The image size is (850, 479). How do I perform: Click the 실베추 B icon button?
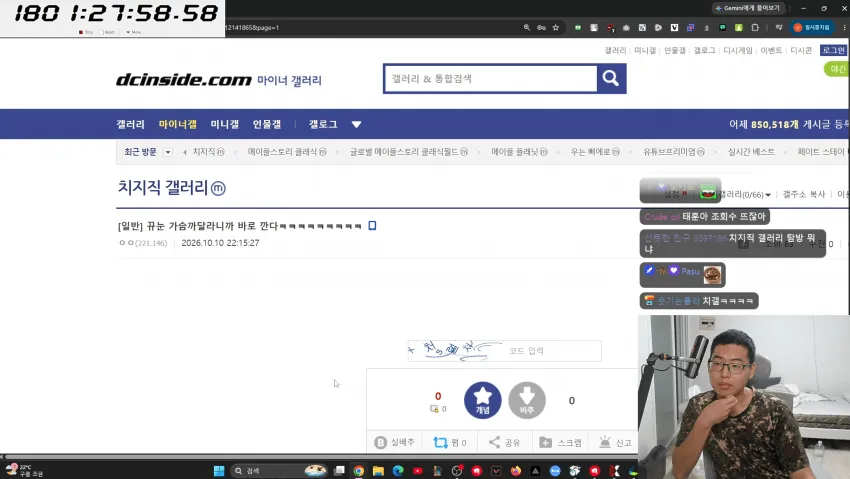tap(381, 443)
